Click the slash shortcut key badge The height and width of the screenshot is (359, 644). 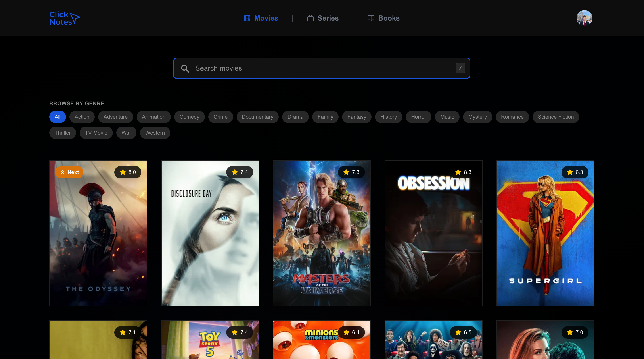coord(460,68)
